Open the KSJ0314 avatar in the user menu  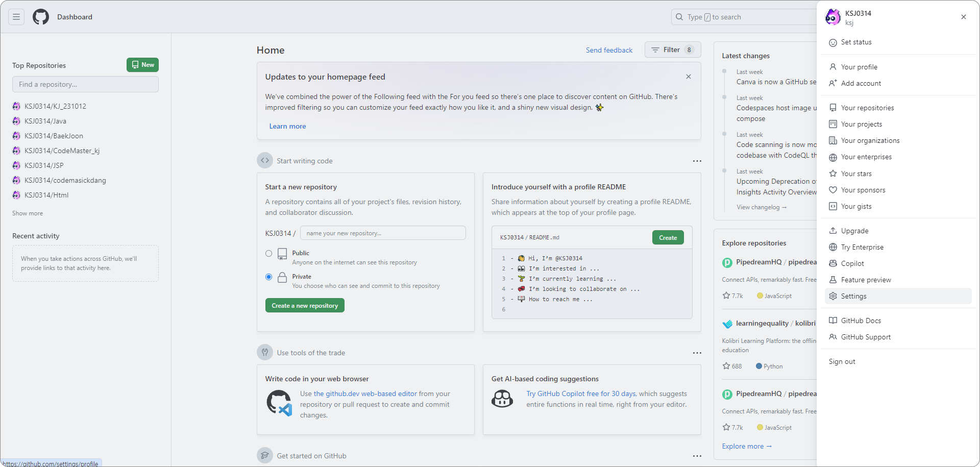(x=833, y=17)
